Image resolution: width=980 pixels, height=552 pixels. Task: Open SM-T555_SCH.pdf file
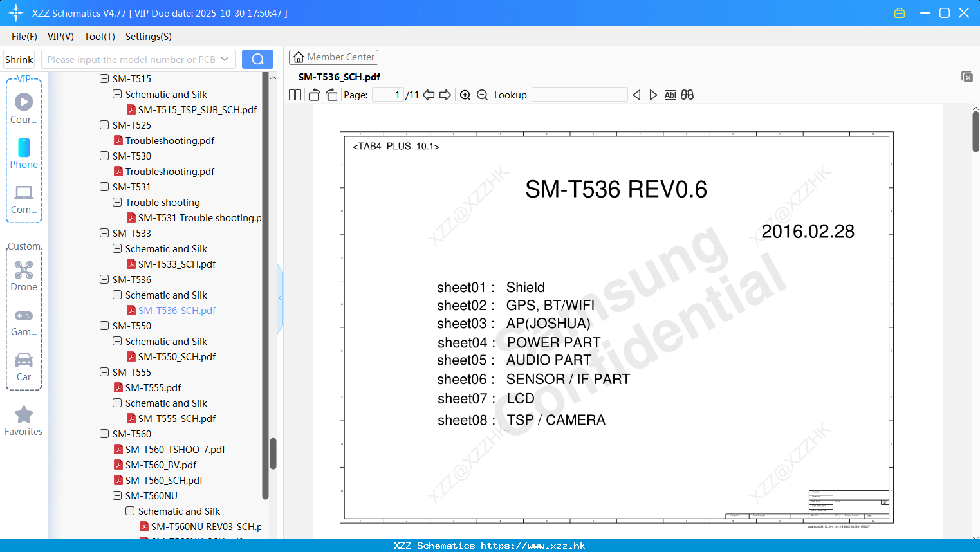(x=171, y=418)
